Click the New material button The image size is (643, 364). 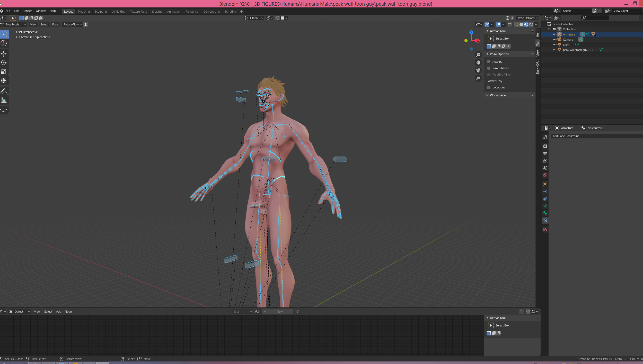[279, 312]
